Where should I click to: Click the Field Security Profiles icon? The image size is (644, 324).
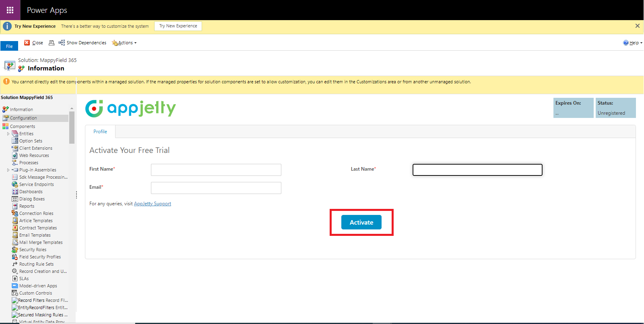pos(15,257)
